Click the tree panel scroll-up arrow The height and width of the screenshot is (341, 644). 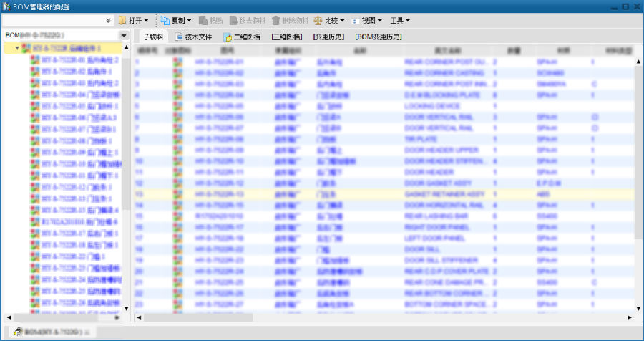126,48
